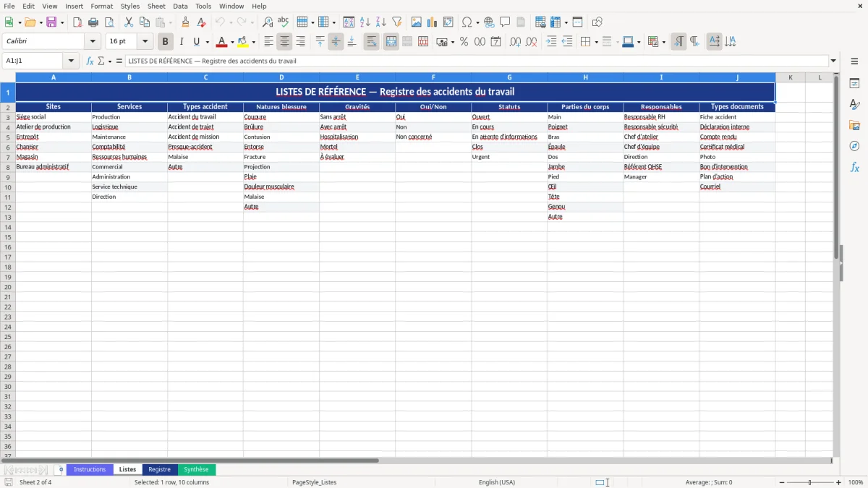Sort ascending A to Z
Screen dimensions: 868x488
[365, 22]
